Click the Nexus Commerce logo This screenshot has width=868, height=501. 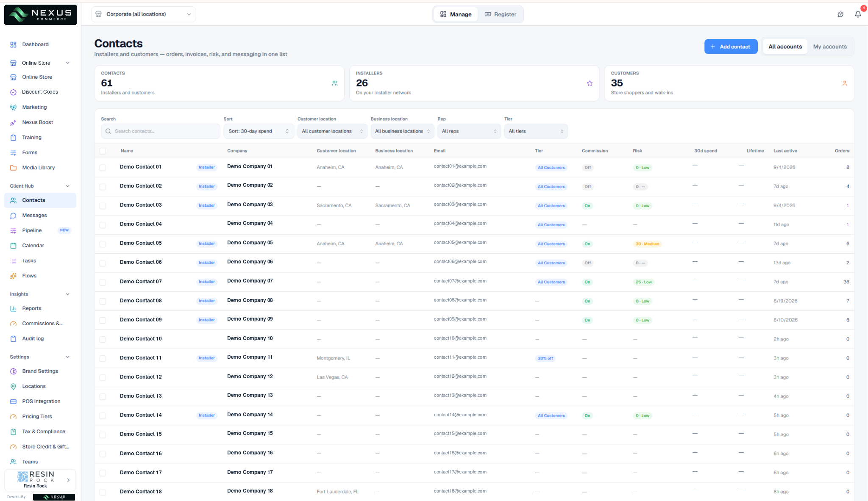click(x=41, y=15)
